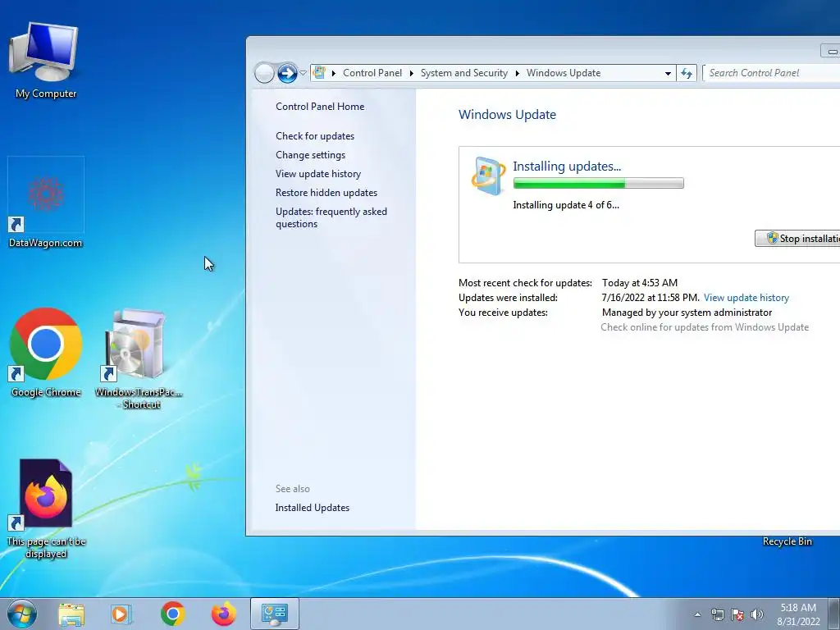Select the Recycle Bin desktop label
Viewport: 840px width, 630px height.
[787, 541]
